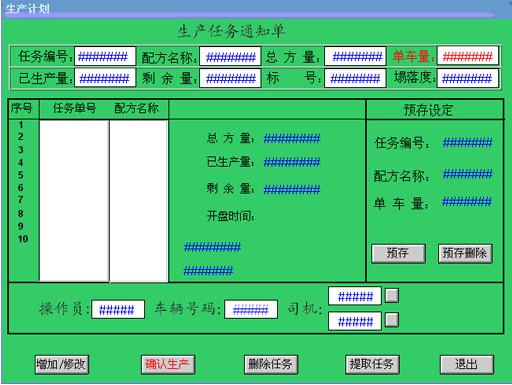Click the top 配方名称 input field
The image size is (512, 385).
pos(230,56)
